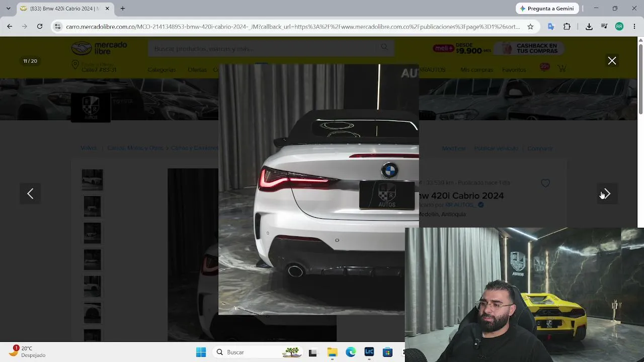This screenshot has width=644, height=362.
Task: Open a new browser tab
Action: point(123,9)
